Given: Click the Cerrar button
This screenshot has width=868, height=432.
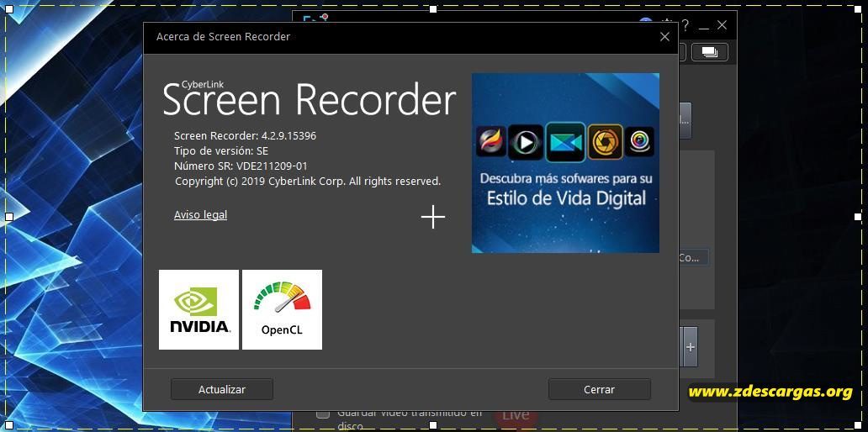Looking at the screenshot, I should 600,389.
